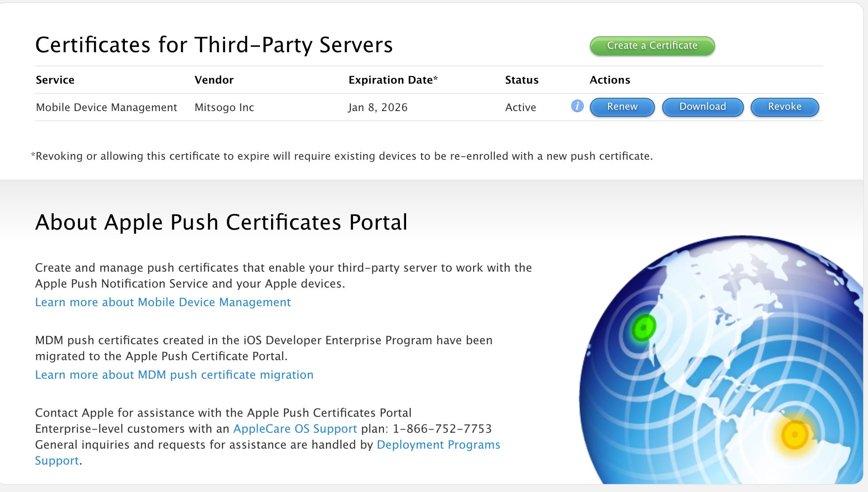Screen dimensions: 868x492
Task: Click the blue info icon beside Active status
Action: (x=577, y=106)
